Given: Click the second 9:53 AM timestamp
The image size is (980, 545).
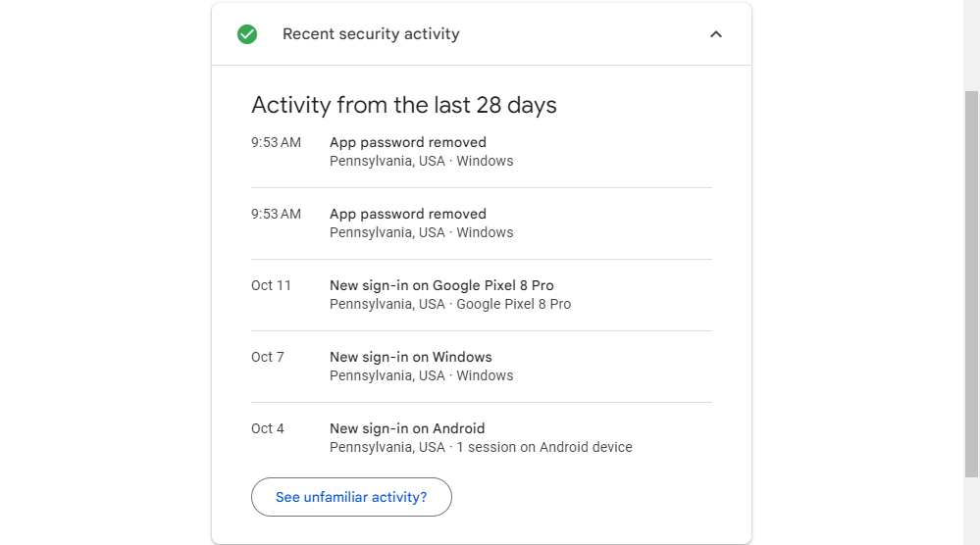Looking at the screenshot, I should [276, 215].
